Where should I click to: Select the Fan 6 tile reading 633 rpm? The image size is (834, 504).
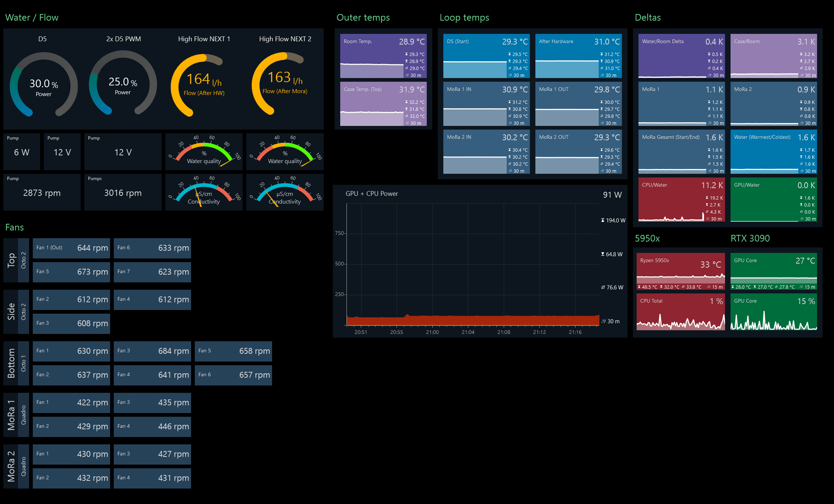click(152, 248)
